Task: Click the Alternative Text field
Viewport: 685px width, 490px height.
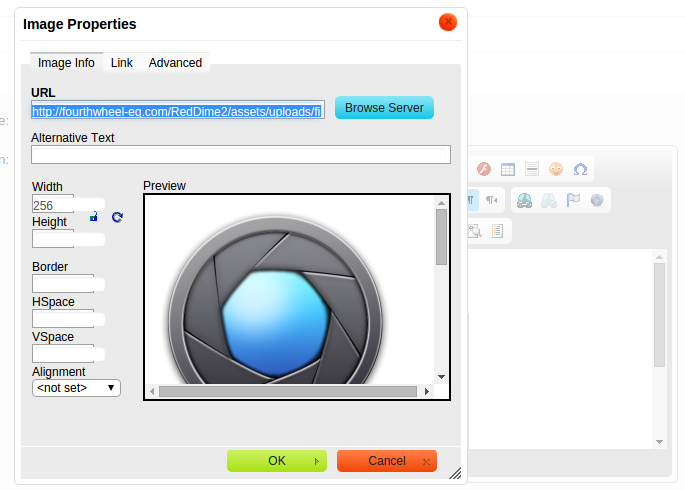Action: [x=241, y=155]
